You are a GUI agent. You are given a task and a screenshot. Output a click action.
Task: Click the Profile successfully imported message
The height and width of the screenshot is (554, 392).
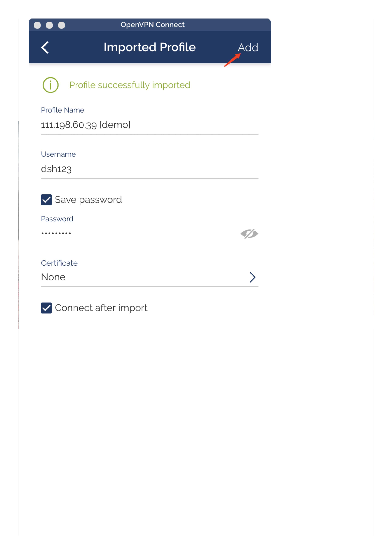pyautogui.click(x=130, y=85)
